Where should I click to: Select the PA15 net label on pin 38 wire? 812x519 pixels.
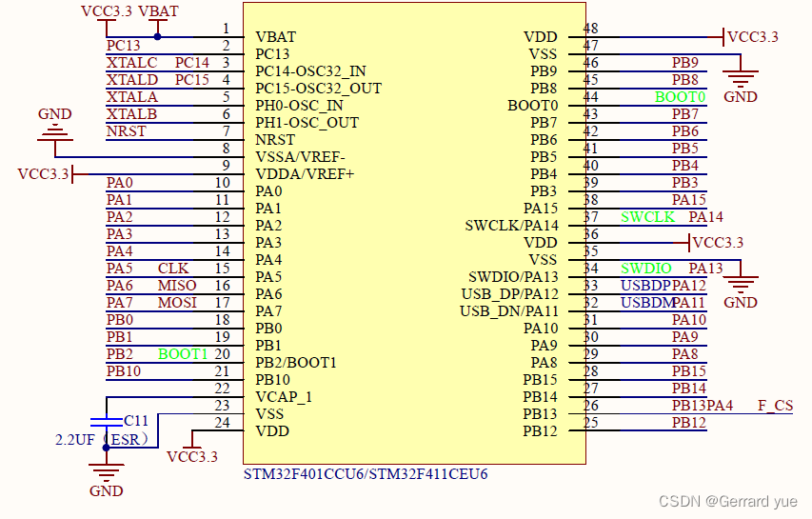click(x=689, y=200)
